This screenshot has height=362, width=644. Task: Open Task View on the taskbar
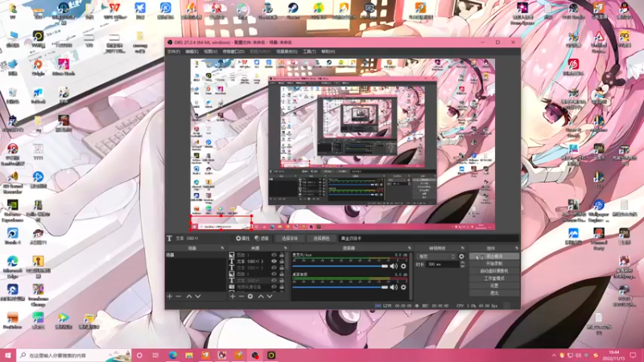(x=155, y=356)
